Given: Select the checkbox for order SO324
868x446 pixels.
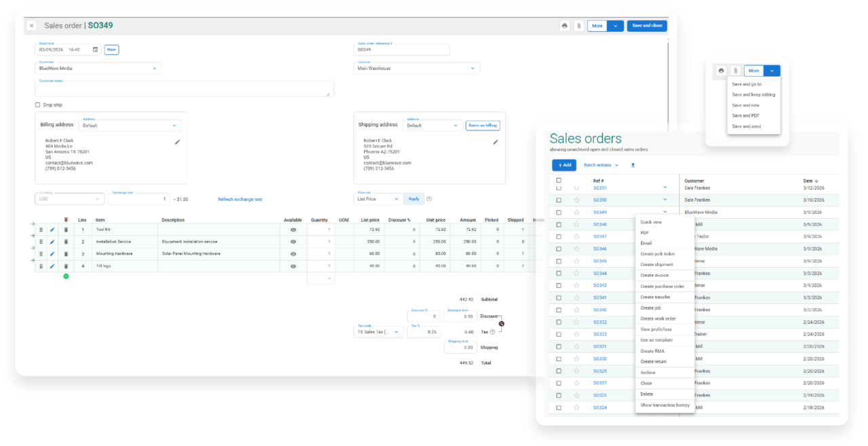Looking at the screenshot, I should coord(559,408).
